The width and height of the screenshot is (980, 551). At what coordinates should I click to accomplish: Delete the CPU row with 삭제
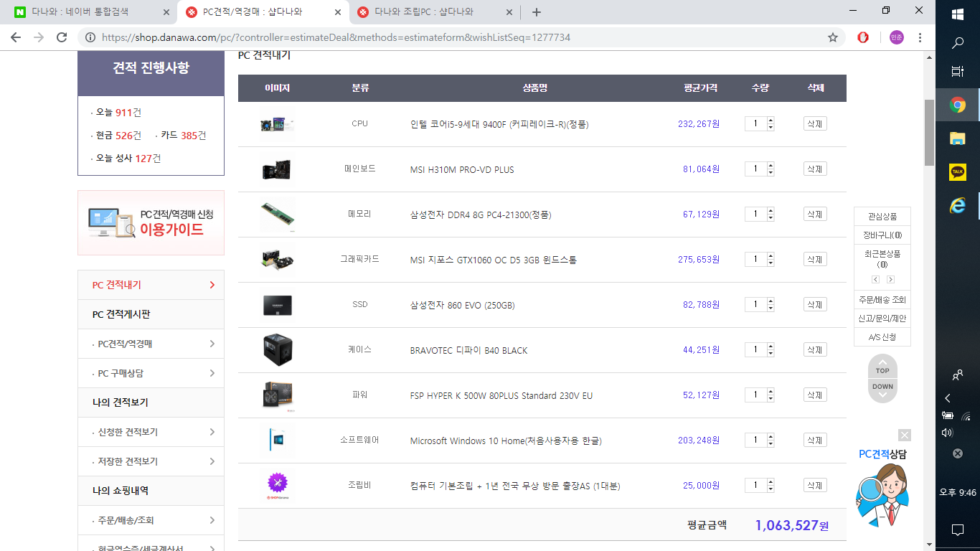click(x=815, y=123)
